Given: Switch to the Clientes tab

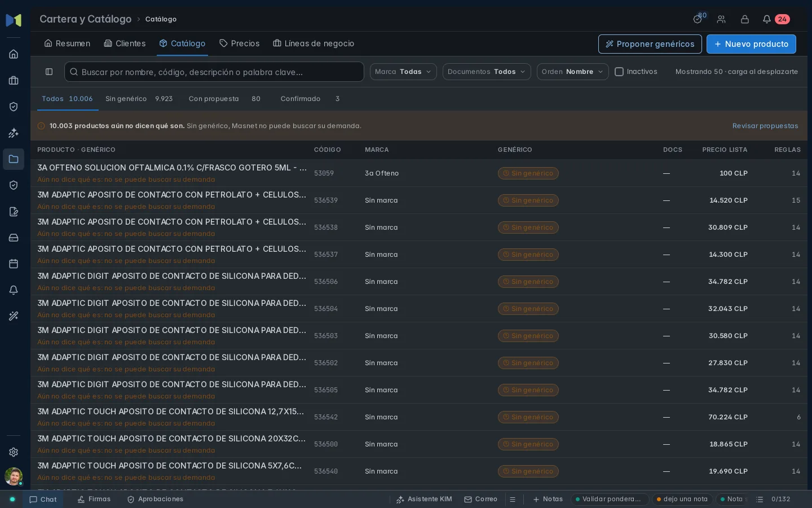Looking at the screenshot, I should pos(125,43).
